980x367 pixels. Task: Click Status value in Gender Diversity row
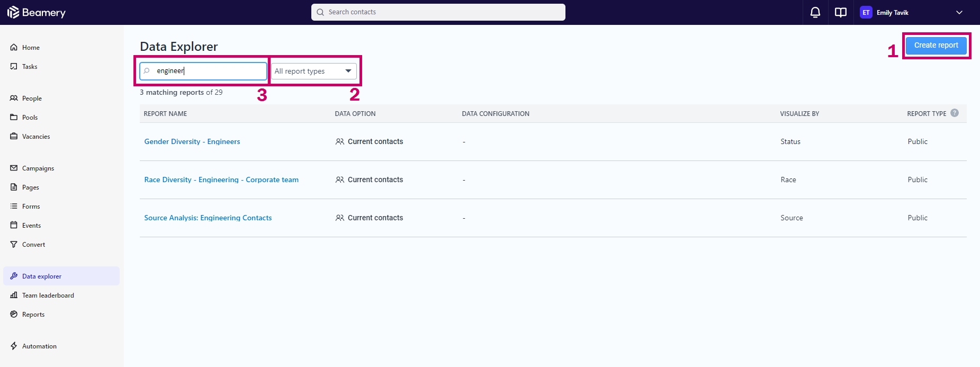(790, 141)
